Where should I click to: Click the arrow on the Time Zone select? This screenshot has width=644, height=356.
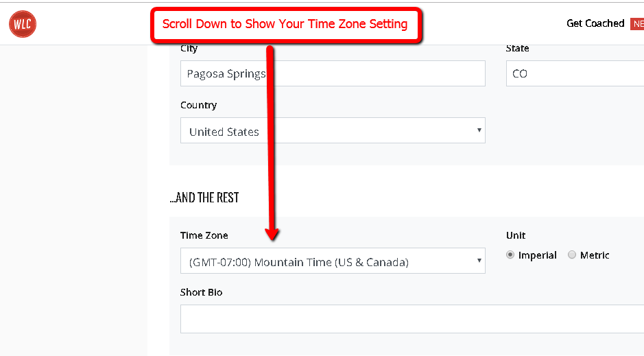coord(479,261)
